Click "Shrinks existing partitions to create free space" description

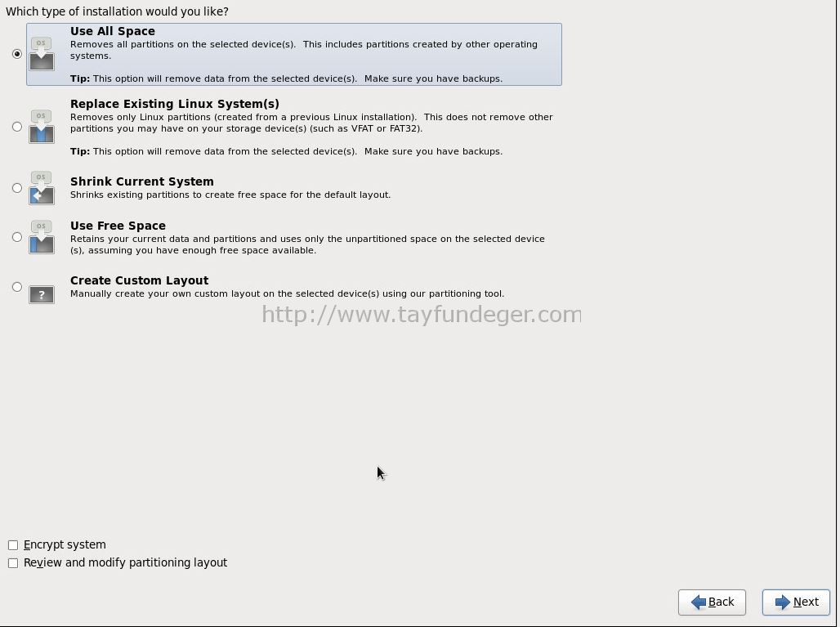[x=230, y=195]
